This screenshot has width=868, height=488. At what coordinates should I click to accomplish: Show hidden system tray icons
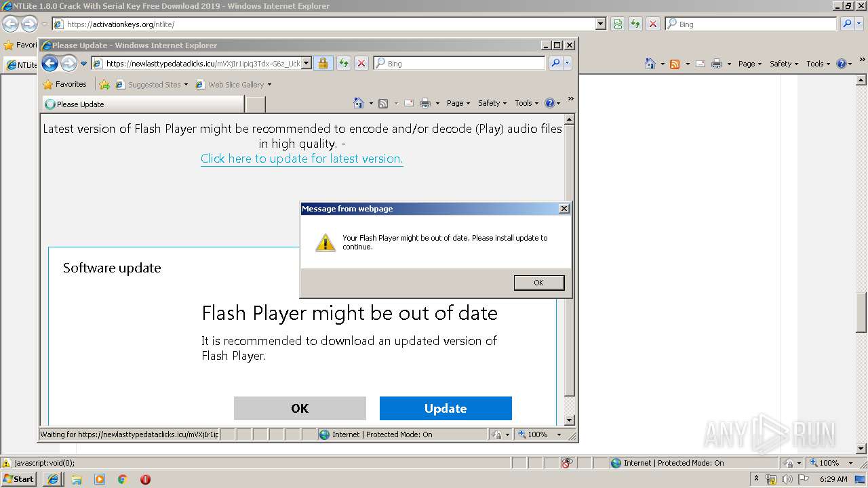click(x=756, y=479)
